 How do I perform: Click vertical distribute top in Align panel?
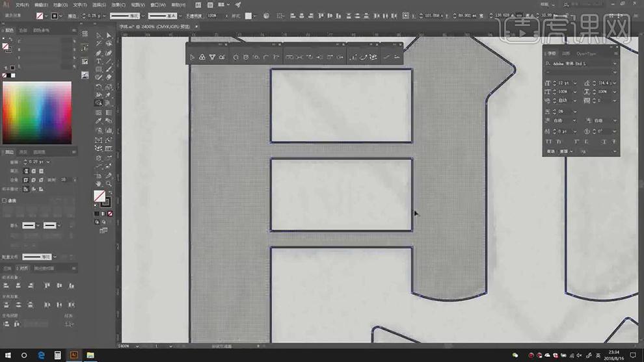[6, 305]
